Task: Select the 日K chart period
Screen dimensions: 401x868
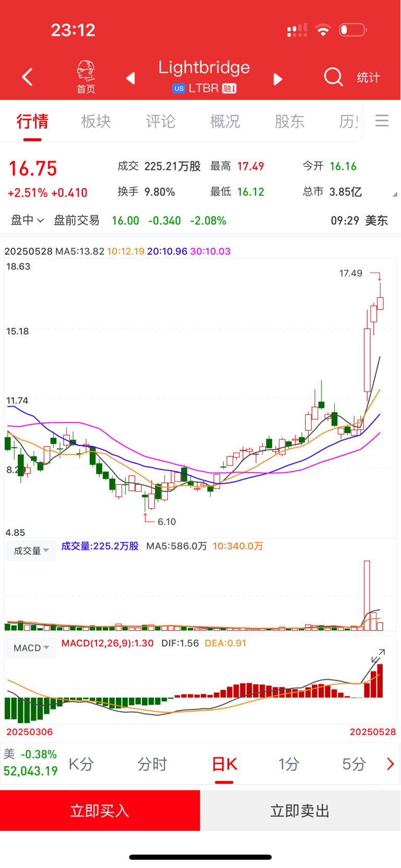Action: tap(224, 764)
